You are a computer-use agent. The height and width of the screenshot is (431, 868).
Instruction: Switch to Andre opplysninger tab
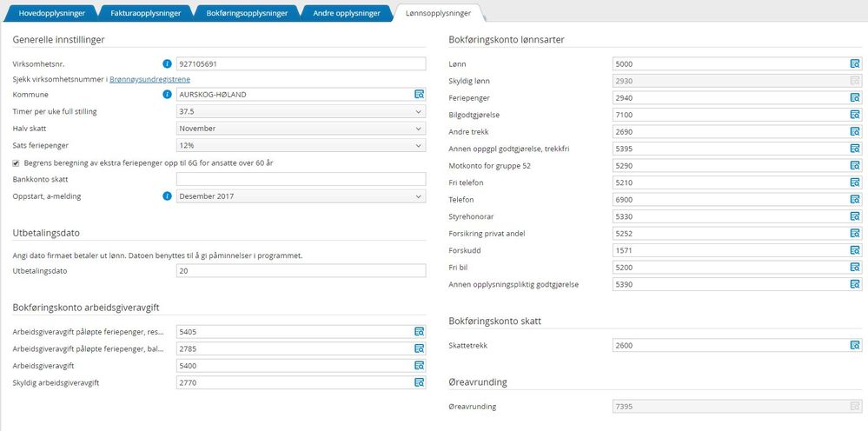(x=347, y=13)
